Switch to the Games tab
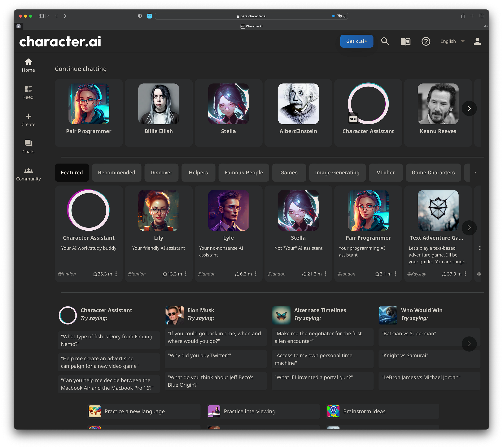The width and height of the screenshot is (503, 448). [x=289, y=173]
